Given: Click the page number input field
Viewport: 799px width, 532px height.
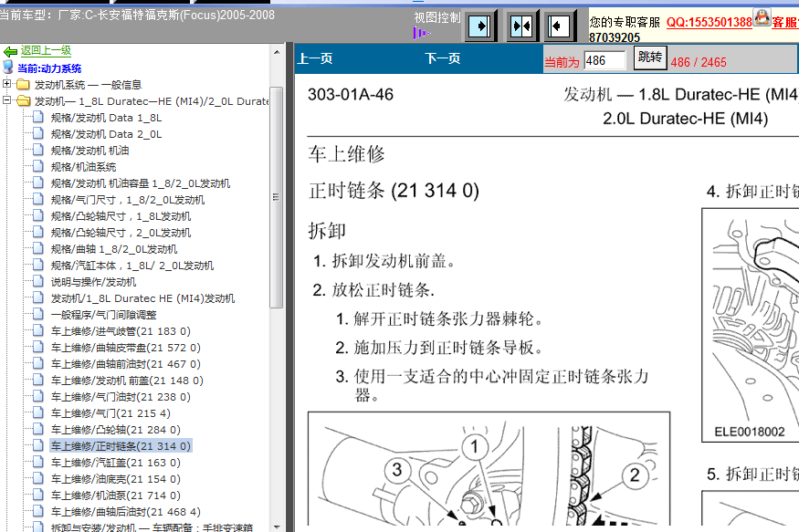Looking at the screenshot, I should [x=605, y=60].
